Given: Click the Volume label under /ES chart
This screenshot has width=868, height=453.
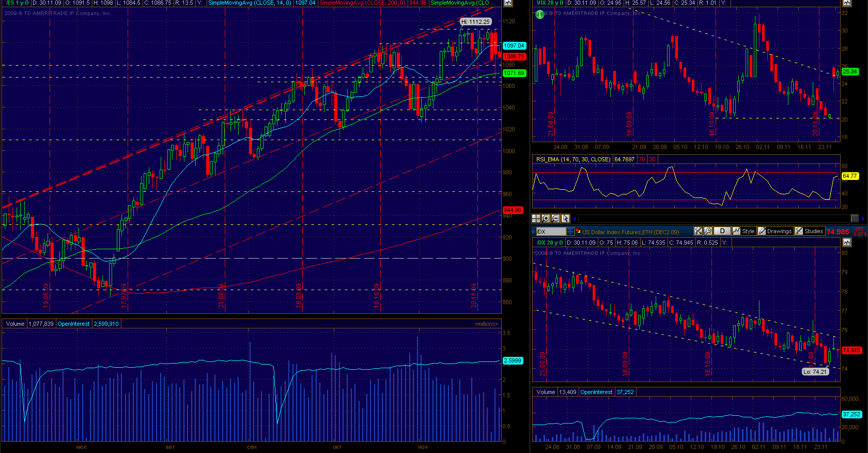Looking at the screenshot, I should [x=15, y=324].
